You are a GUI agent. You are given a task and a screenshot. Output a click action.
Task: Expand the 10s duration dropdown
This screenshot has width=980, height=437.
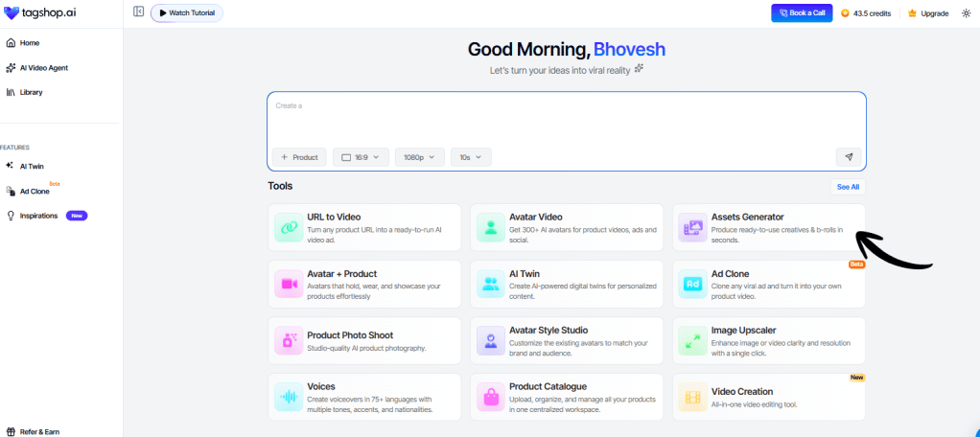click(x=471, y=157)
